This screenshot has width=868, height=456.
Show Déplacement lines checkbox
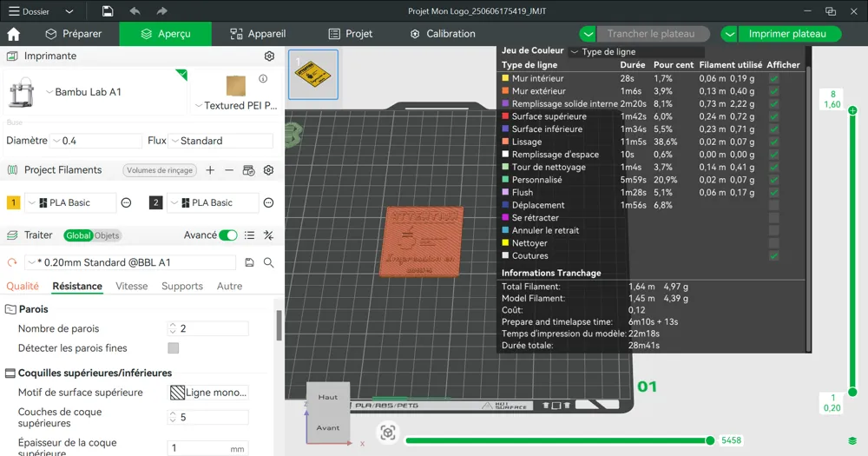coord(774,206)
